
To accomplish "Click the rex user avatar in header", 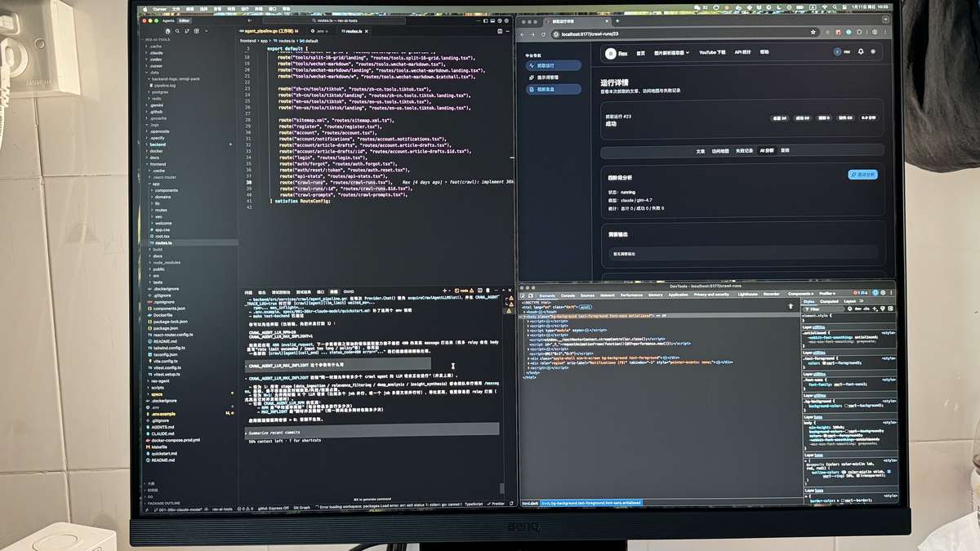I will (x=838, y=51).
